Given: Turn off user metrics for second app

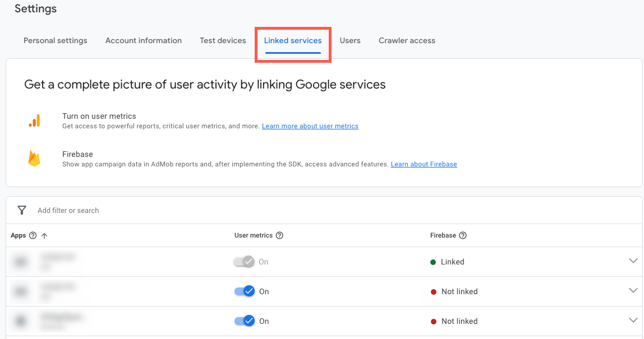Looking at the screenshot, I should click(244, 291).
